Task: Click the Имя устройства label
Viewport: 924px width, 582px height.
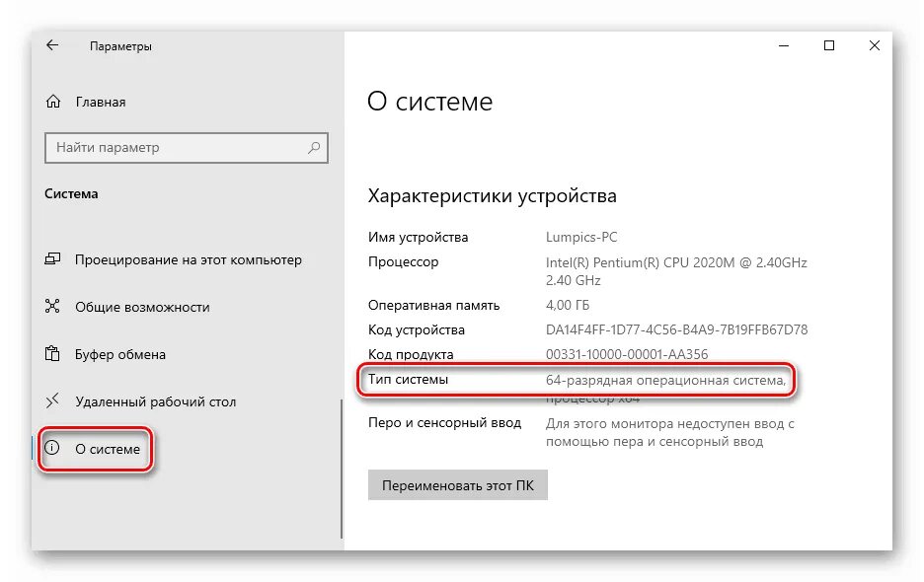Action: [418, 237]
